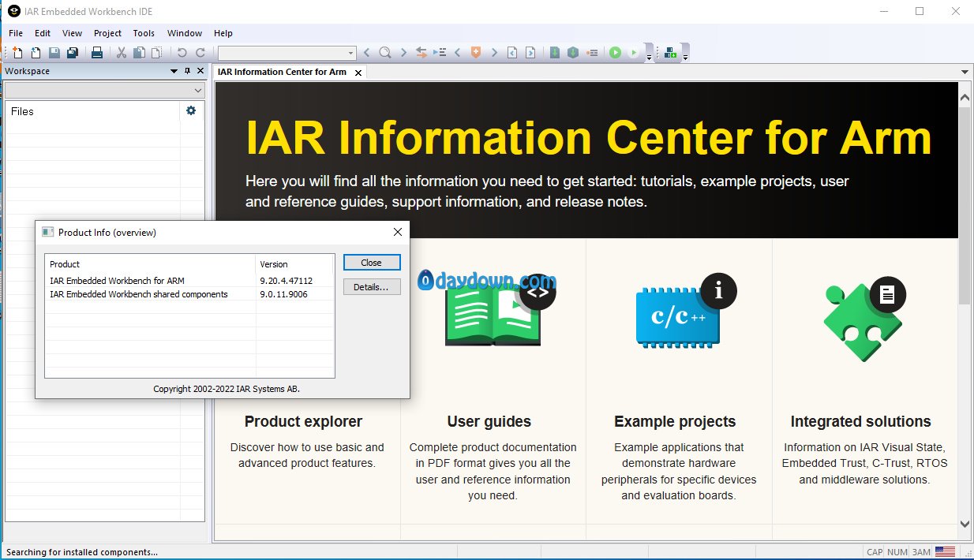Open the quick search combo box
The width and height of the screenshot is (974, 560).
tap(287, 53)
